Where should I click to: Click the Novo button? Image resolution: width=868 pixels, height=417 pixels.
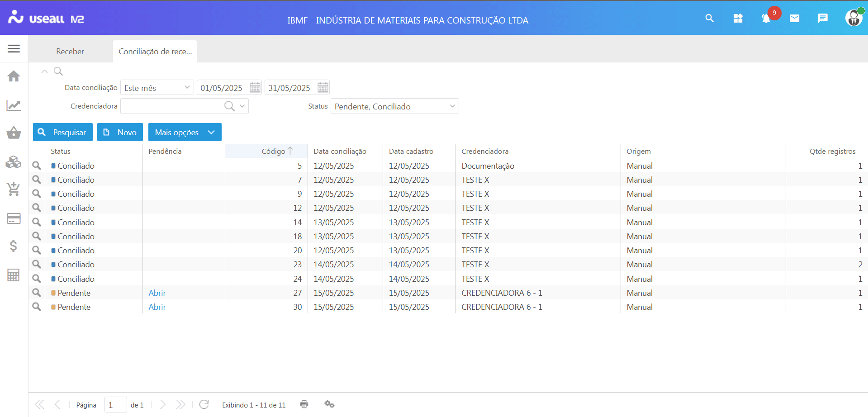120,132
